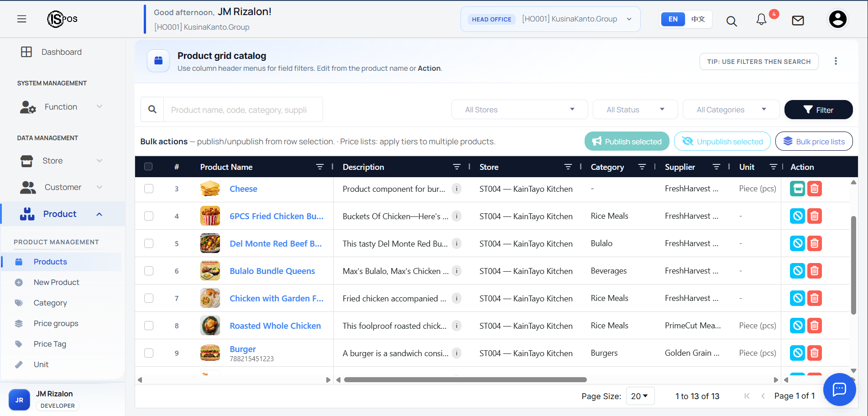
Task: Click the action icon for Cheese row
Action: pyautogui.click(x=797, y=189)
